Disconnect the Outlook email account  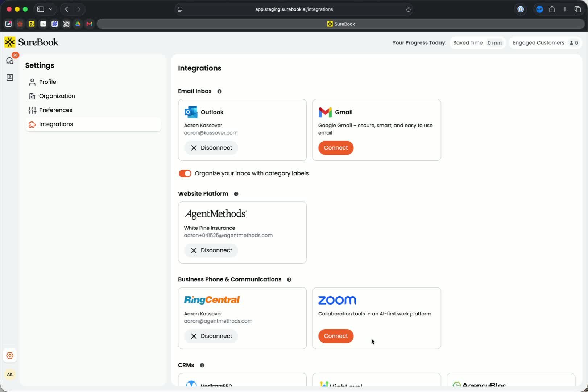point(211,148)
